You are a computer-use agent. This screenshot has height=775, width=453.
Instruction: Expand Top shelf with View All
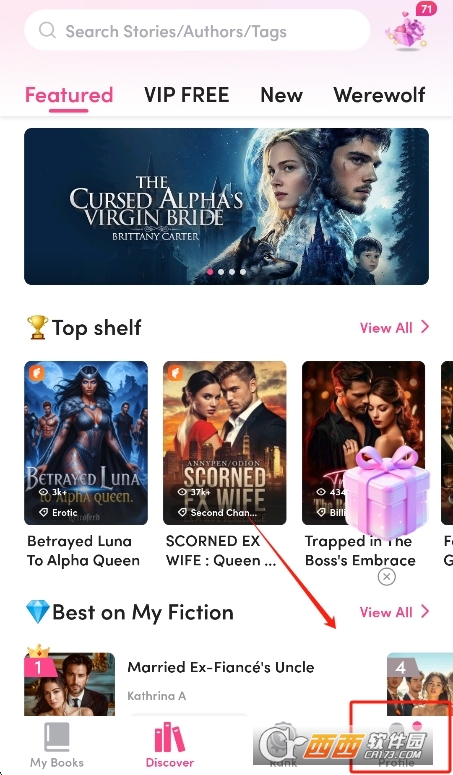click(395, 327)
